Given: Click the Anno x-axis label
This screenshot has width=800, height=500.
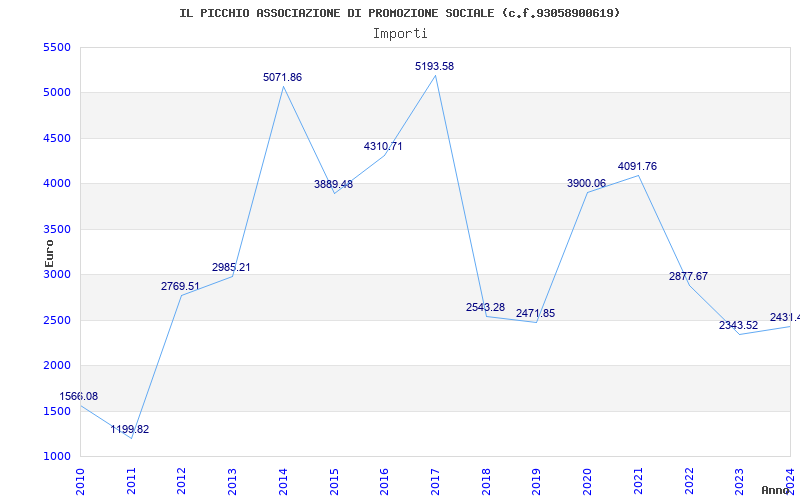Looking at the screenshot, I should click(x=776, y=490).
